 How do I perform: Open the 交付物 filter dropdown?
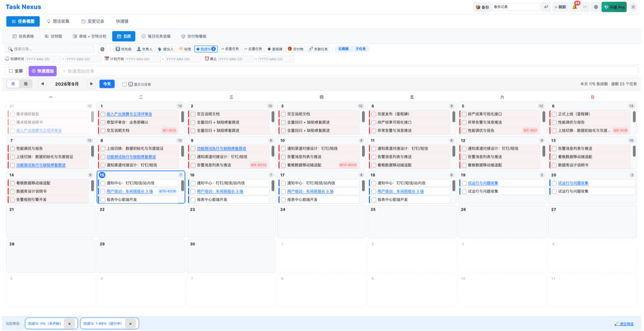pyautogui.click(x=296, y=49)
